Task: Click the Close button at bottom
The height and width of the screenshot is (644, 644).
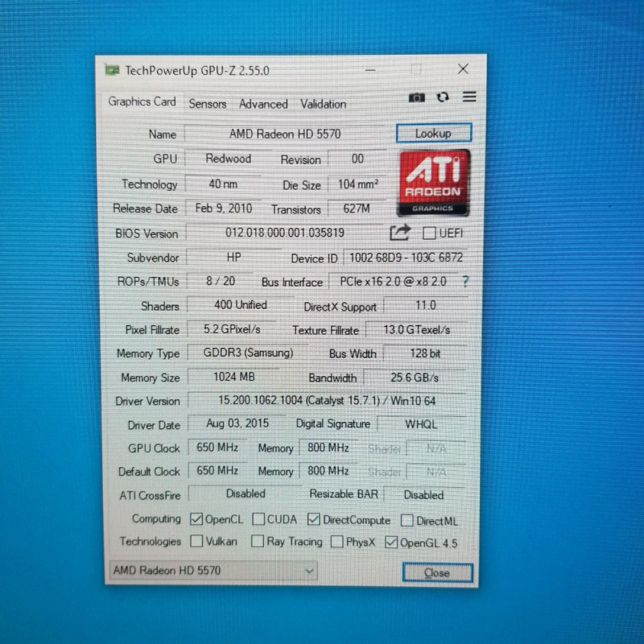Action: [x=438, y=572]
